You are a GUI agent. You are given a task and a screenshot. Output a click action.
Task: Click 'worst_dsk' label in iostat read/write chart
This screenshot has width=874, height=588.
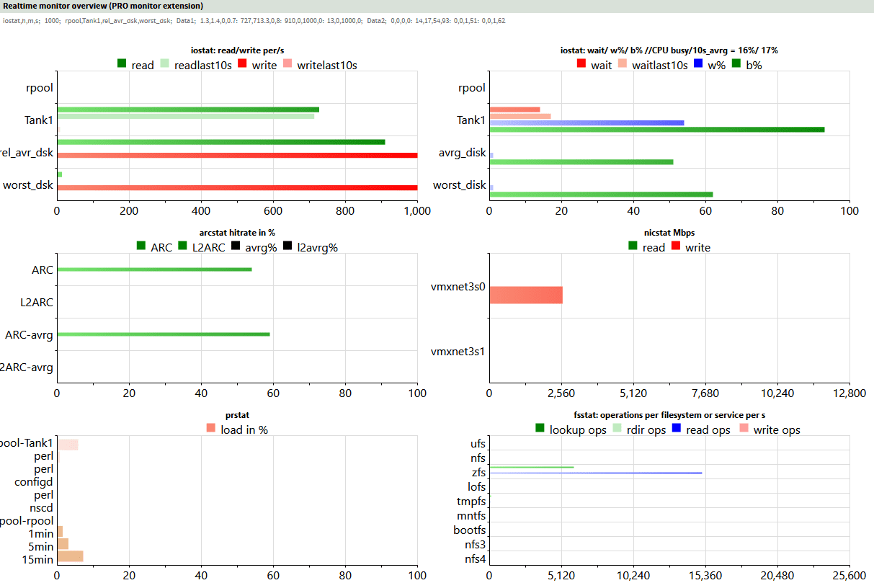pos(28,185)
